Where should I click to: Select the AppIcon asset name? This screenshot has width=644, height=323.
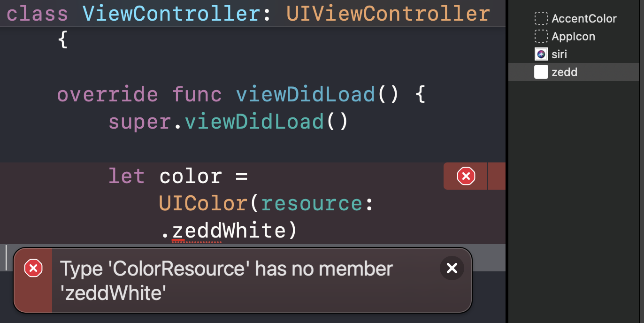[573, 37]
